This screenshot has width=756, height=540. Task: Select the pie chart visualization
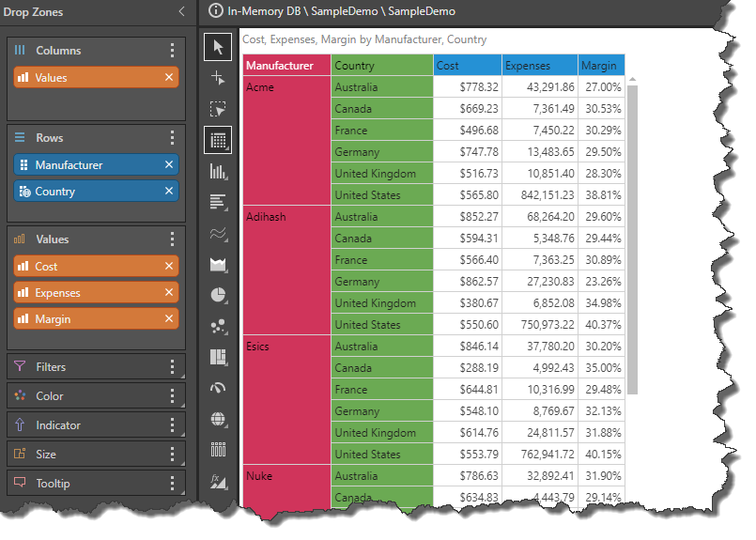tap(218, 295)
